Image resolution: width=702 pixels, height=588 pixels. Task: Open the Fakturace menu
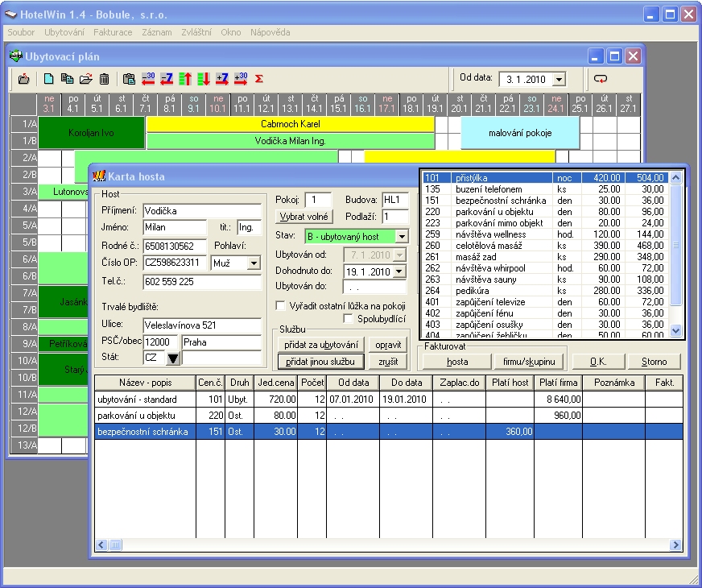point(113,32)
